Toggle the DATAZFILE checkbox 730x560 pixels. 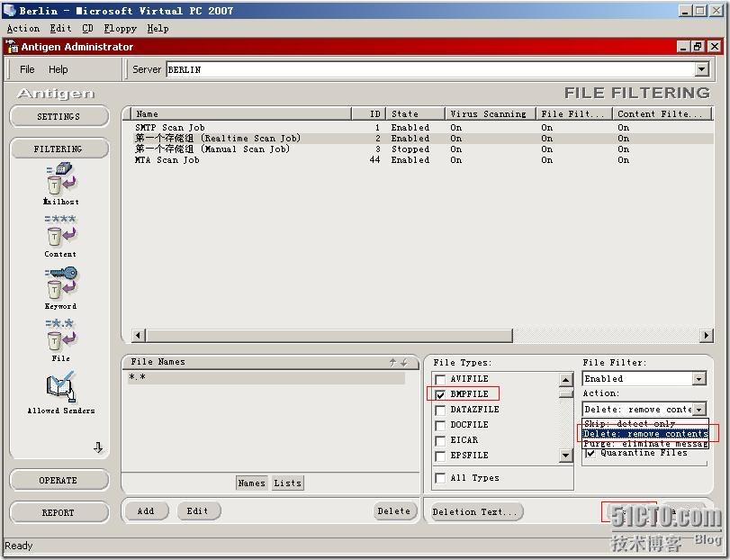[440, 411]
